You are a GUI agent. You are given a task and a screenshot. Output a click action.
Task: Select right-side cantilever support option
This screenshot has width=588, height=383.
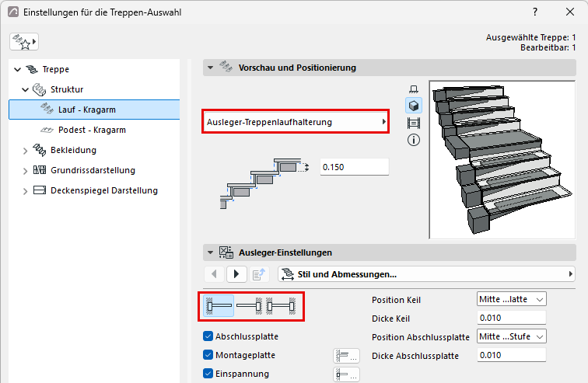(250, 306)
